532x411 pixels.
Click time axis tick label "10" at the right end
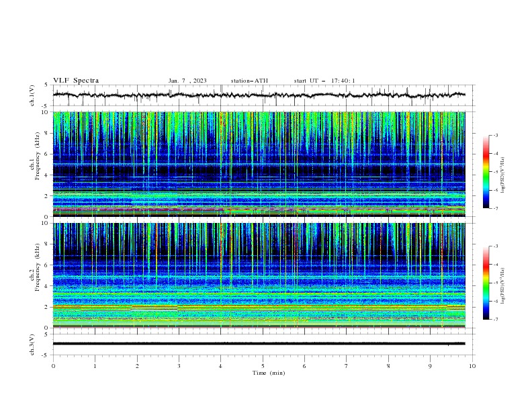click(x=472, y=366)
